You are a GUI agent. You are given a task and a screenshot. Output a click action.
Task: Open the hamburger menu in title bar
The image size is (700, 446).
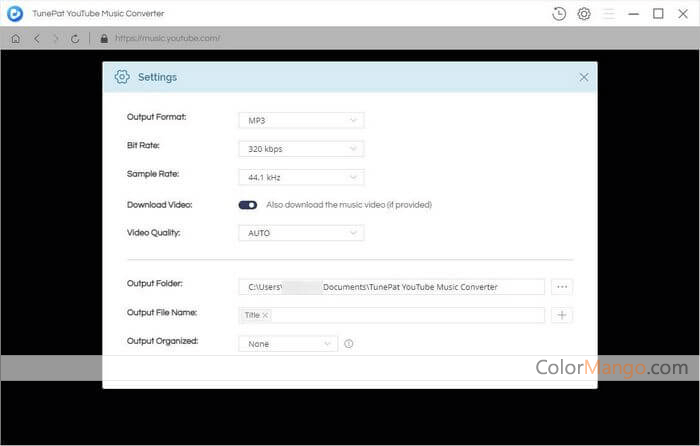(609, 14)
